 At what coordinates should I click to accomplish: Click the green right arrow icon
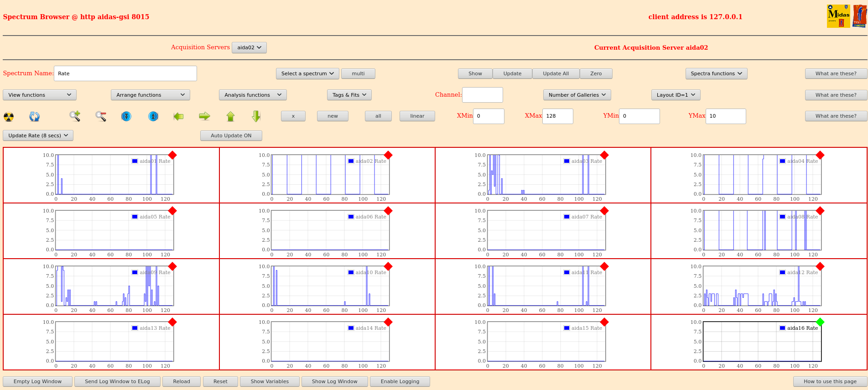point(204,116)
